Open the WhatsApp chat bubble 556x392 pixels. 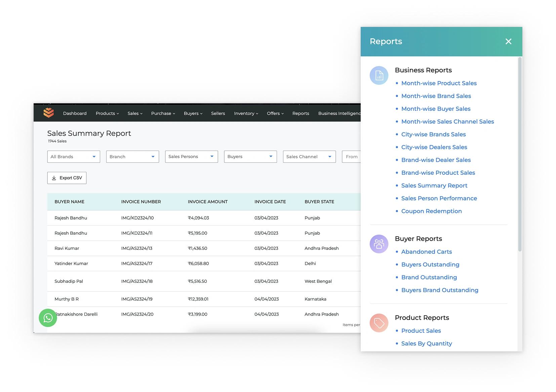coord(48,318)
